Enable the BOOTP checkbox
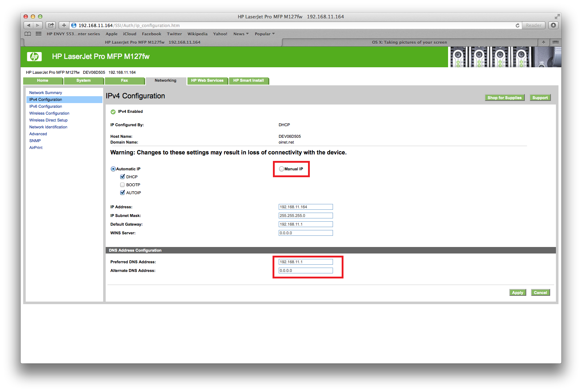Viewport: 582px width, 392px height. pos(122,185)
